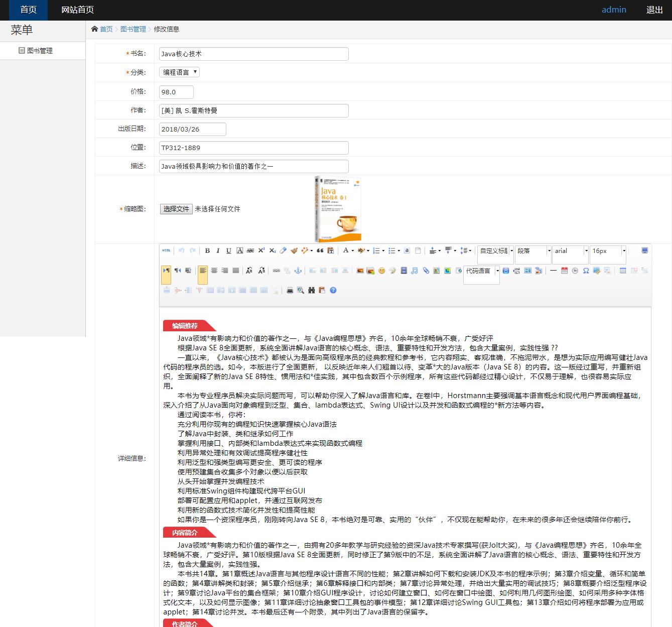Image resolution: width=672 pixels, height=627 pixels.
Task: Insert blockquote with quotation mark icon
Action: click(320, 250)
